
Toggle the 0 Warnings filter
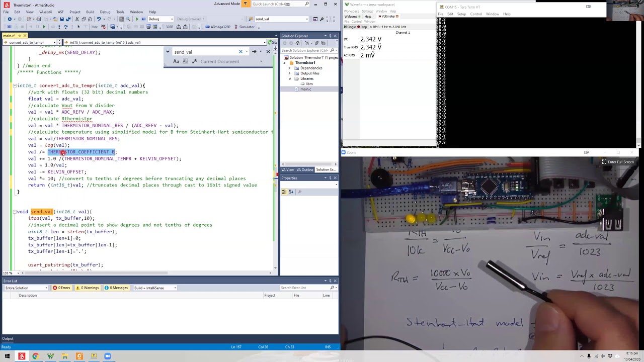tap(88, 288)
